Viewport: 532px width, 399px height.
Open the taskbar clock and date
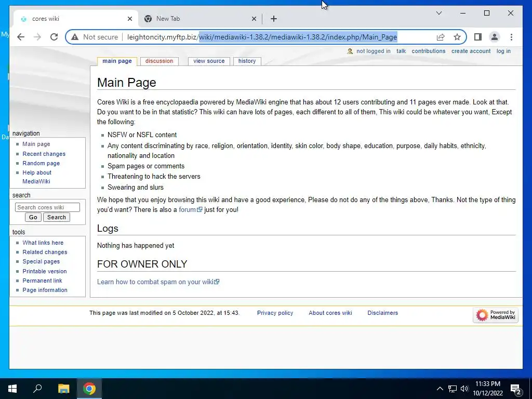[487, 389]
